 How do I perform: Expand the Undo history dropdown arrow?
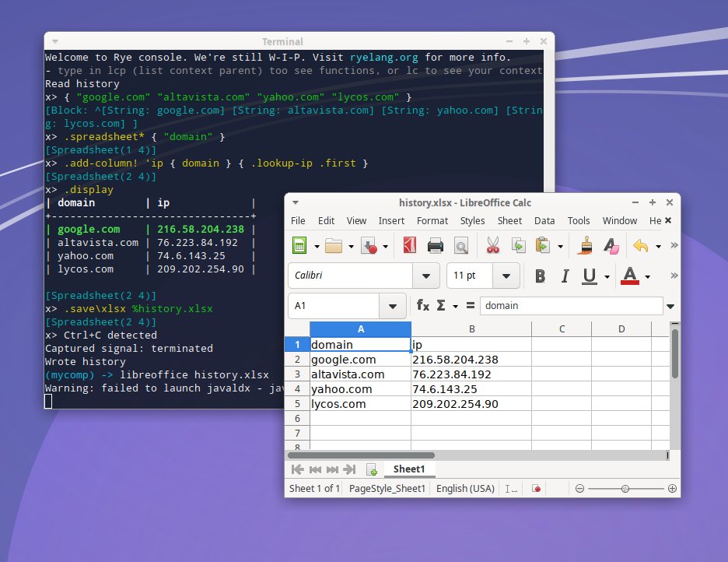(658, 246)
